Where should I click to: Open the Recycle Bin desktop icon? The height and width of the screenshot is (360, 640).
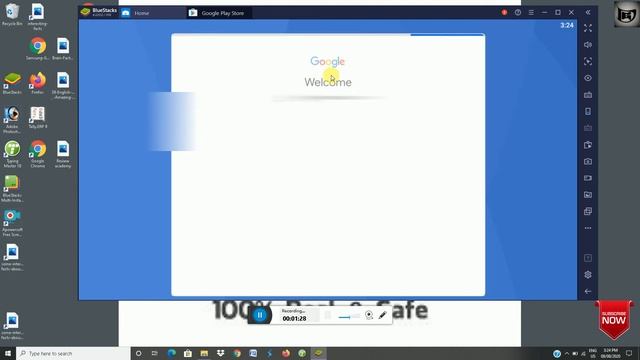tap(12, 15)
